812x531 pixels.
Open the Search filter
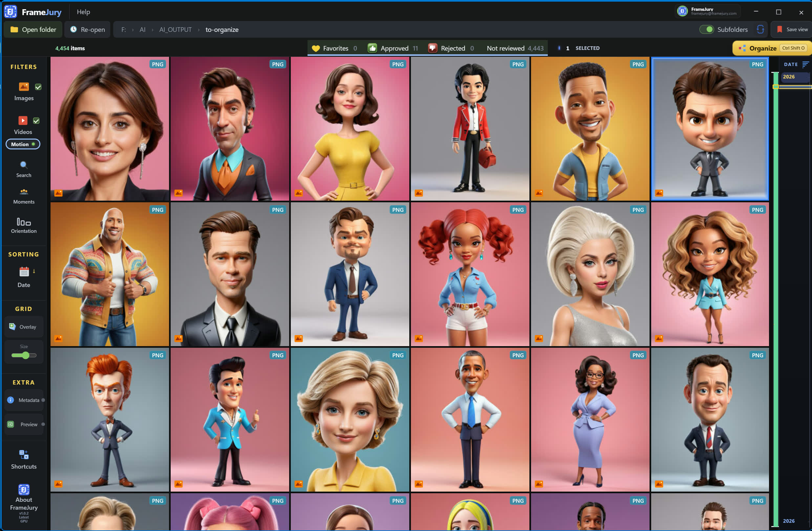[x=24, y=169]
